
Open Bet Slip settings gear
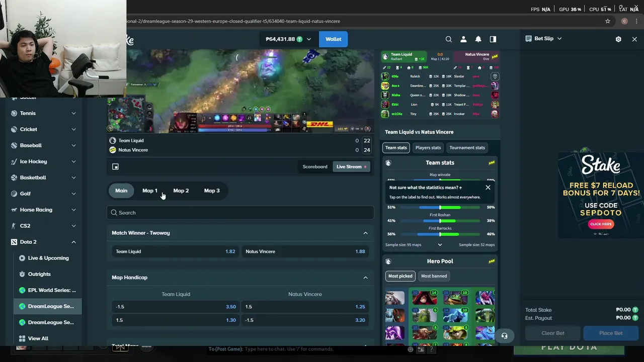tap(618, 39)
